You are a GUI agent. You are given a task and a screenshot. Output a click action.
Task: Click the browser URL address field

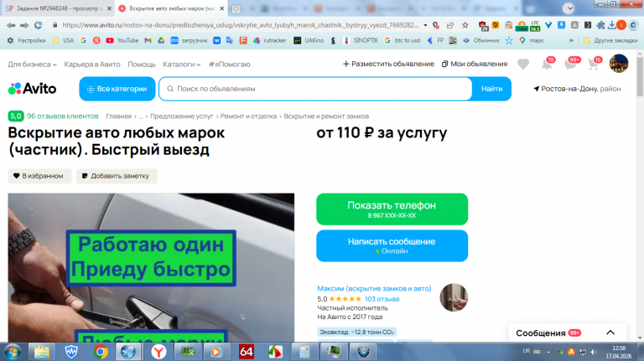241,25
